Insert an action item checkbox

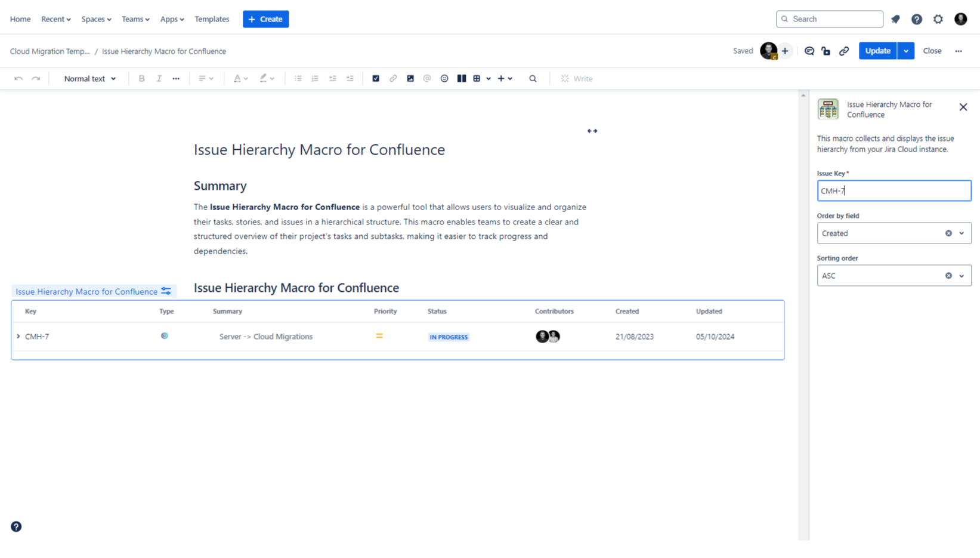(376, 78)
